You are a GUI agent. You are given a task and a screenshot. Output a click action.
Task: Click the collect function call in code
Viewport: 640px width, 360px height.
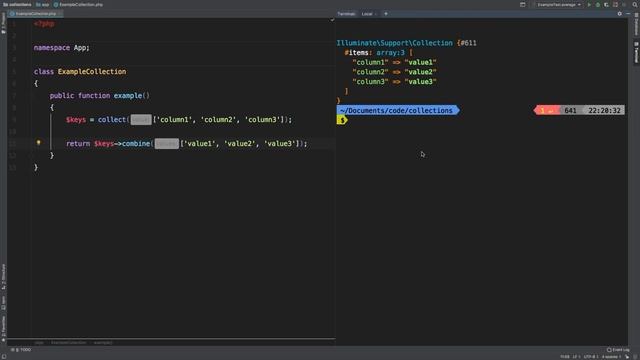pos(112,120)
